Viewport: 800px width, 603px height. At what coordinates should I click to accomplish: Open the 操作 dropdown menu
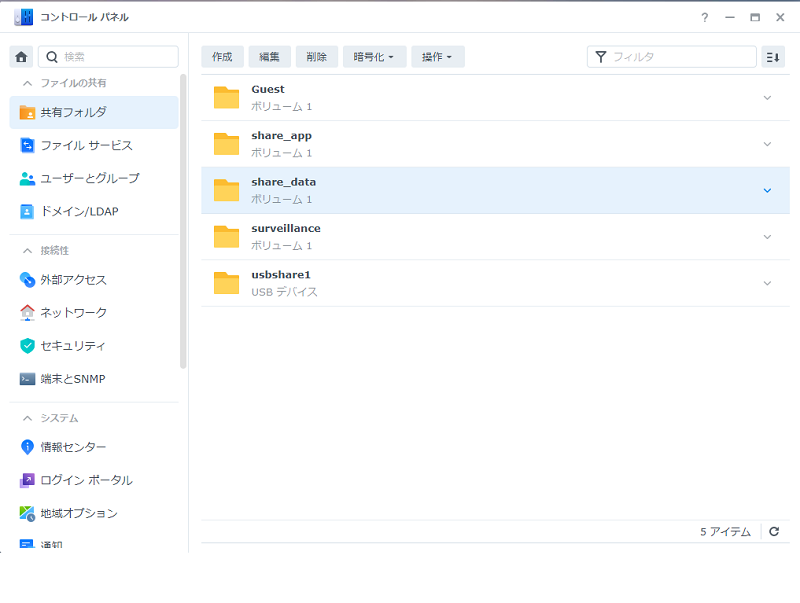coord(438,57)
